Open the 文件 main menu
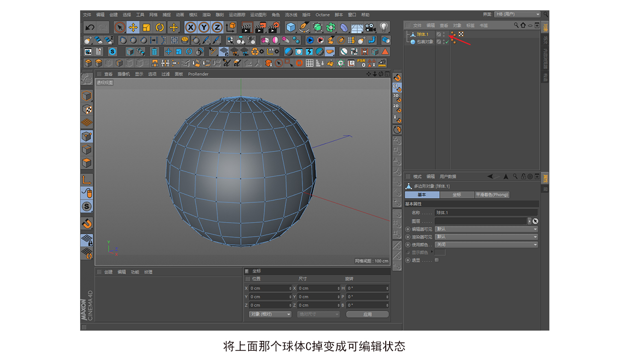Viewport: 629px width, 364px height. [x=87, y=15]
